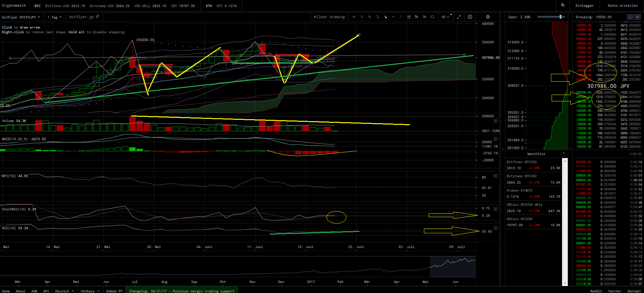Screen dimensions: 644x293
Task: Select the vertical line tool
Action: [401, 17]
